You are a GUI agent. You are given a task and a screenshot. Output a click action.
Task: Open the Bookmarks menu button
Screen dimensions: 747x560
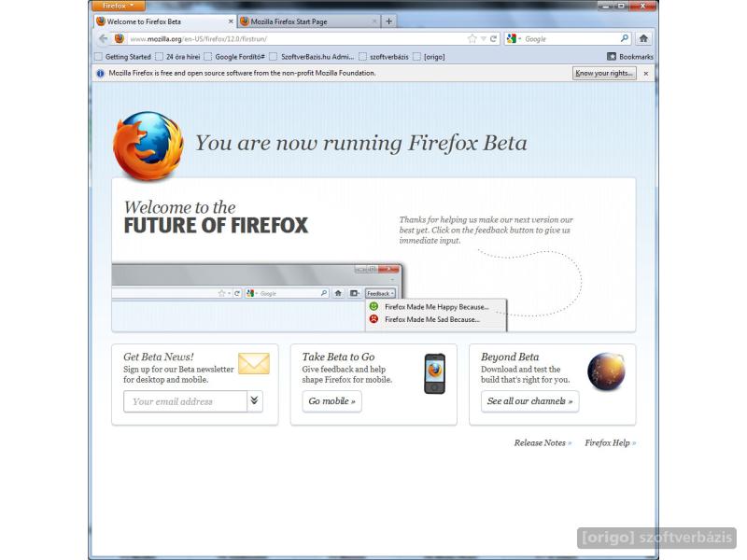click(629, 57)
